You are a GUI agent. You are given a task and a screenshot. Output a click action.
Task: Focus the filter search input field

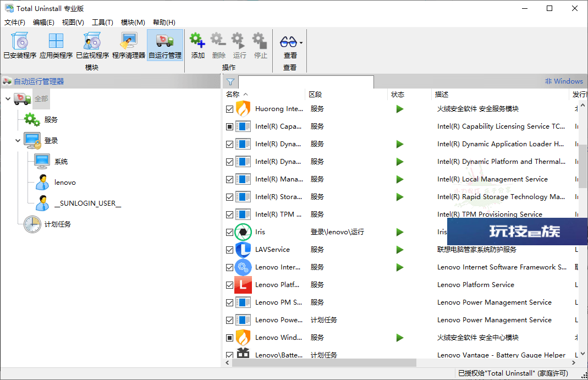[x=306, y=82]
